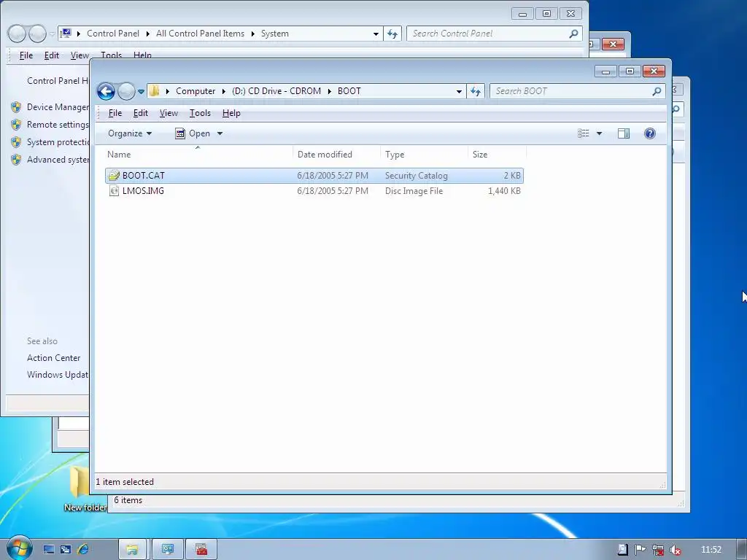Expand the arrow after Computer breadcrumb

coord(223,91)
